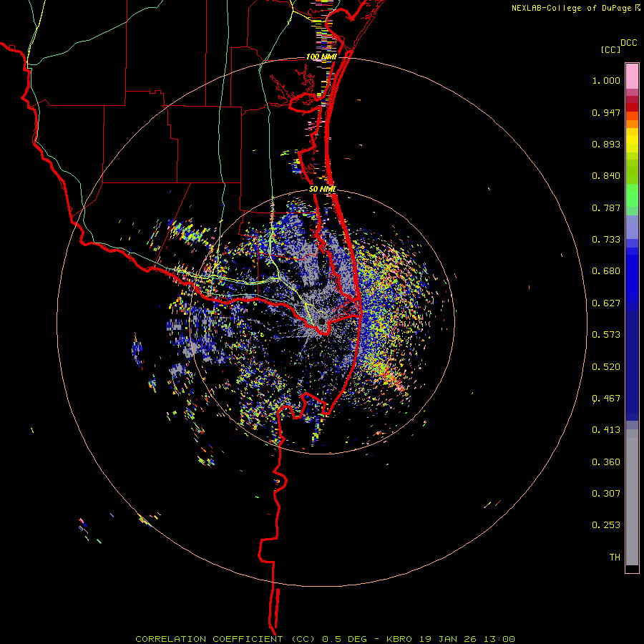Click the 0.253 color scale label
The height and width of the screenshot is (644, 644).
click(x=606, y=525)
